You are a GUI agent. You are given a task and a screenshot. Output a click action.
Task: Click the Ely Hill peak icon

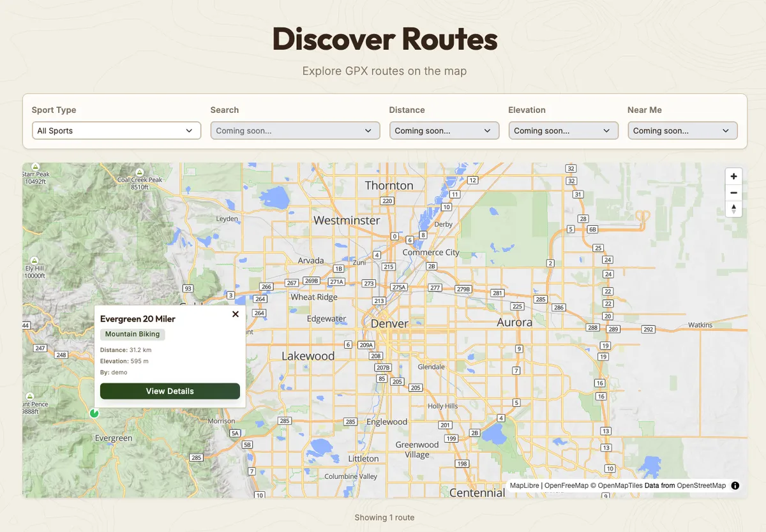(34, 260)
